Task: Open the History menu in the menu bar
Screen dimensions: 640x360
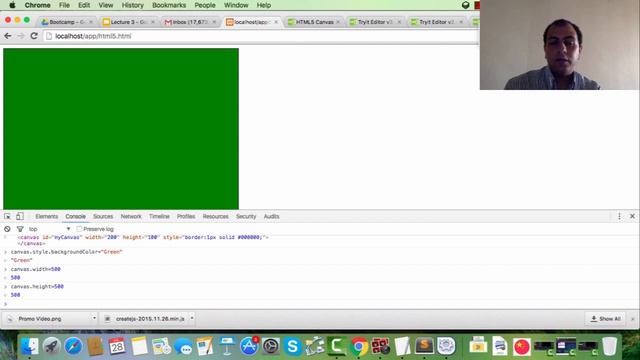Action: click(x=133, y=5)
